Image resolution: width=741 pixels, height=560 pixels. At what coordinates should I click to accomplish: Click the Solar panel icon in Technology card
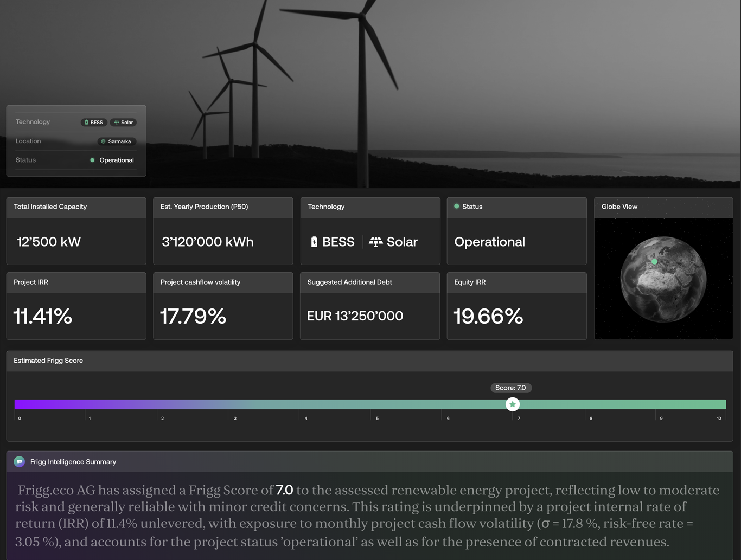tap(375, 242)
